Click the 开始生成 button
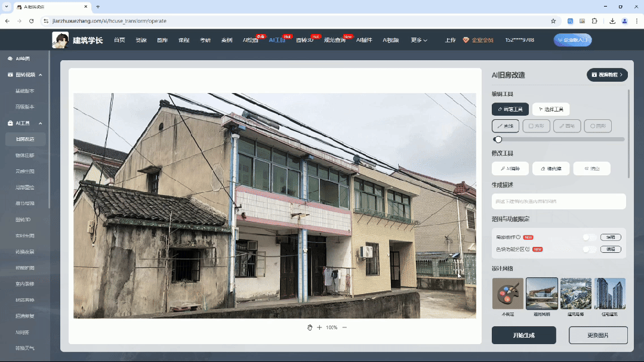Screen dimensions: 644x362 click(523, 335)
